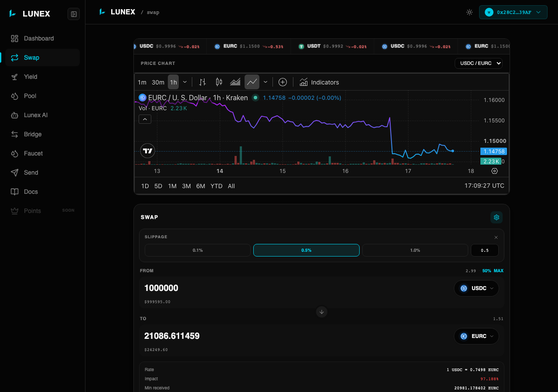Close the slippage panel
Viewport: 558px width, 392px height.
pos(496,237)
